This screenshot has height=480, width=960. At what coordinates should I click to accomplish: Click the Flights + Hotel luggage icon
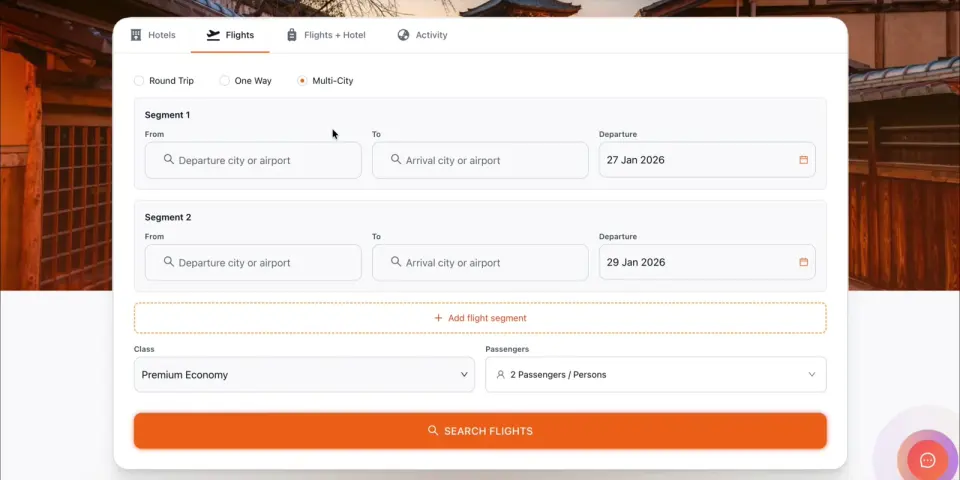[x=291, y=35]
